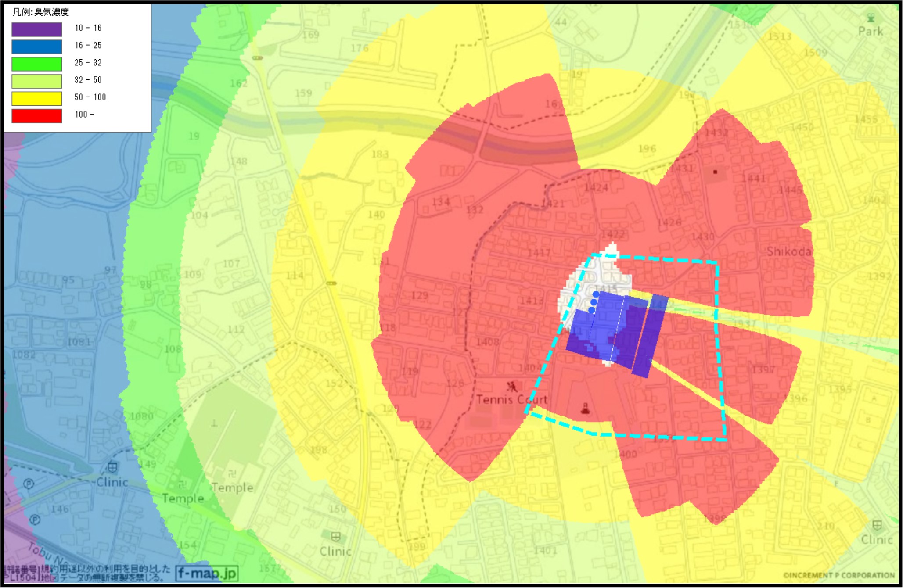Click map number 1408
The image size is (903, 588).
(x=488, y=342)
